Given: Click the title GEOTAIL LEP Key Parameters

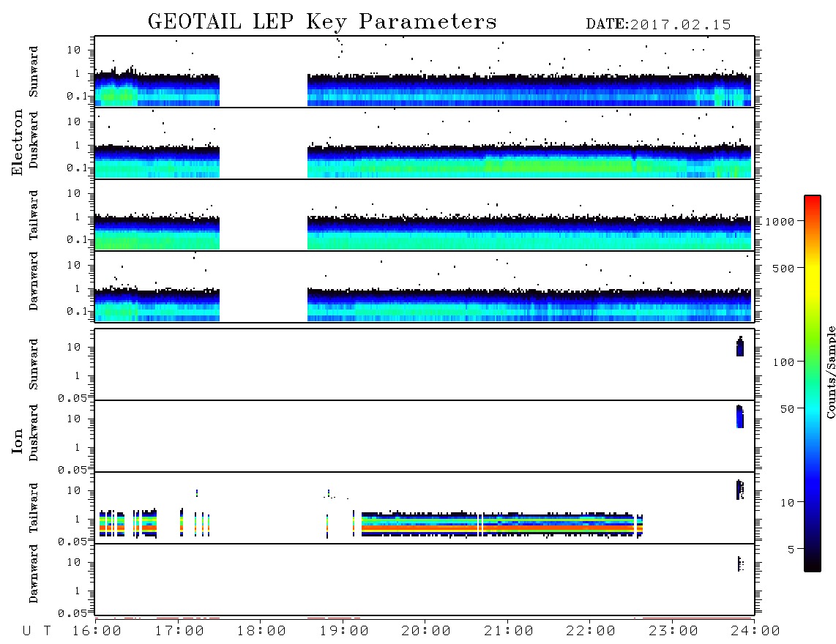Looking at the screenshot, I should pos(322,22).
